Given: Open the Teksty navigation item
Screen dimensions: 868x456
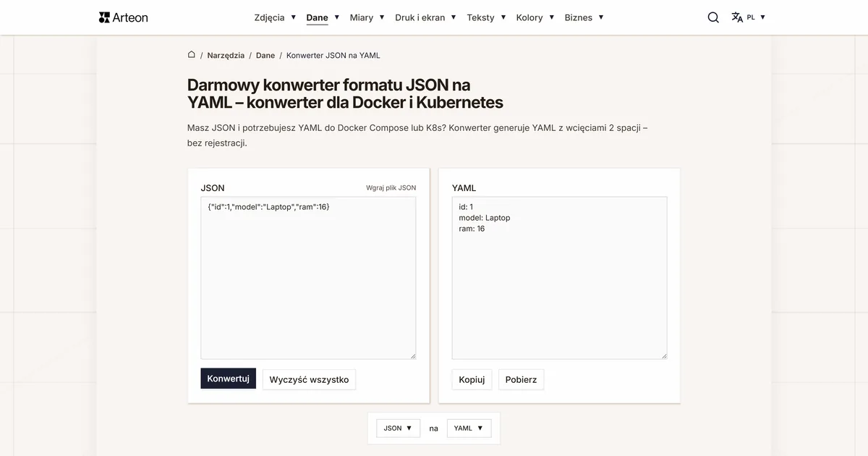Looking at the screenshot, I should click(481, 17).
